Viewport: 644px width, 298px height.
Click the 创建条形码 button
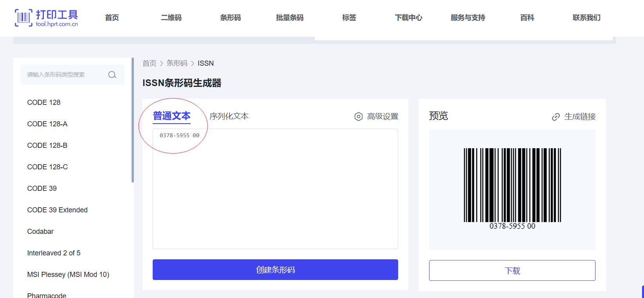[x=275, y=270]
